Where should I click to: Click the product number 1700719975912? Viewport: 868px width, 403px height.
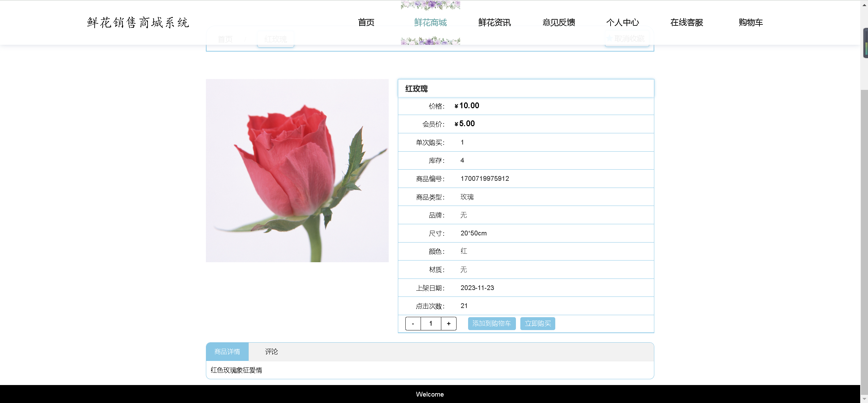[x=485, y=179]
